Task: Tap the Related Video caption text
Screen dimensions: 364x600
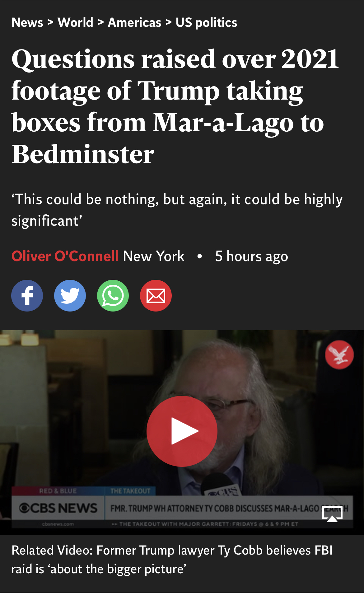Action: (x=172, y=560)
